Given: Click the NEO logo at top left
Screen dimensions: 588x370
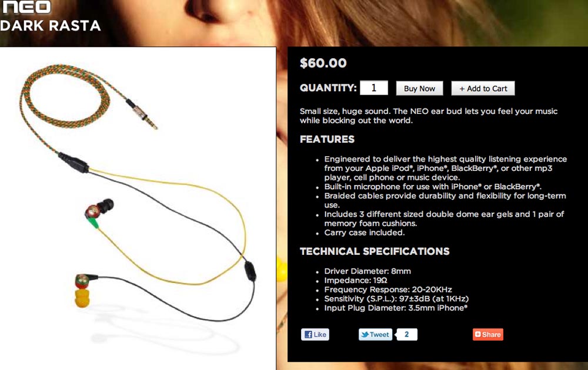Looking at the screenshot, I should point(26,6).
